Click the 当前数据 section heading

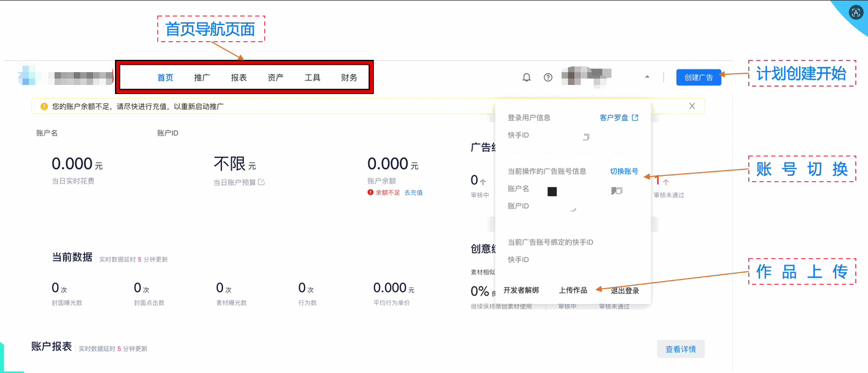pyautogui.click(x=72, y=257)
